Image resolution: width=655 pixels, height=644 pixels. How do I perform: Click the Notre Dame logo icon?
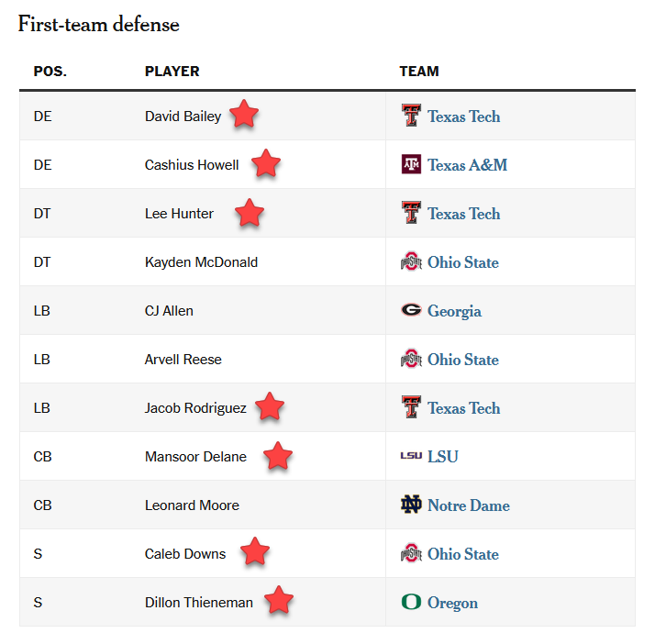[x=411, y=505]
